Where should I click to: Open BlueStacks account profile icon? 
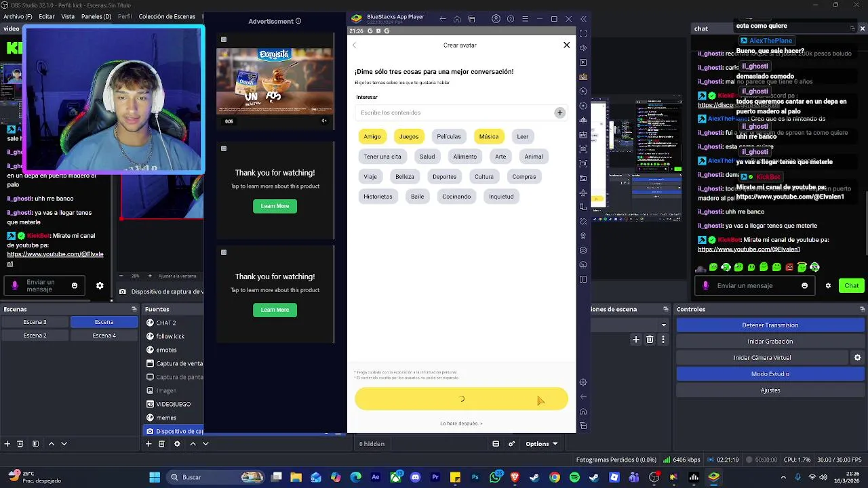pyautogui.click(x=496, y=19)
